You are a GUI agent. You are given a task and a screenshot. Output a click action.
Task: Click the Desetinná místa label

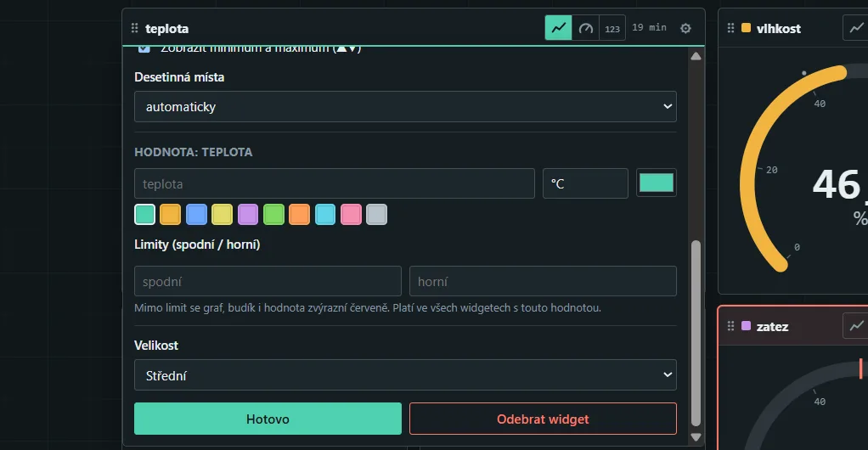tap(179, 77)
